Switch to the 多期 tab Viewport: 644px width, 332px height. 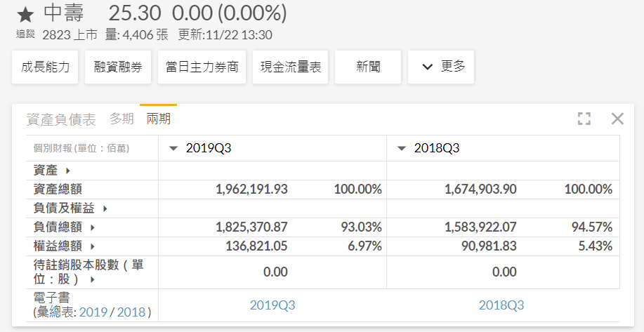(x=121, y=119)
